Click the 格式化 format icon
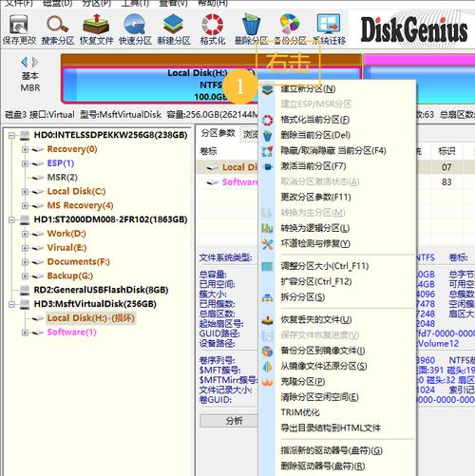The width and height of the screenshot is (475, 476). [x=213, y=29]
